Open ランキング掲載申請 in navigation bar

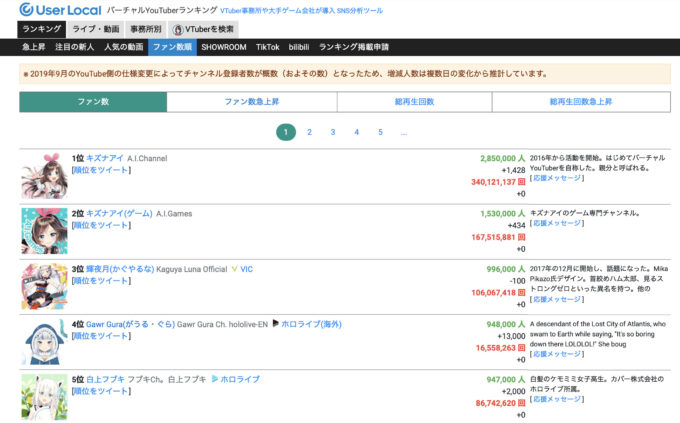[354, 47]
